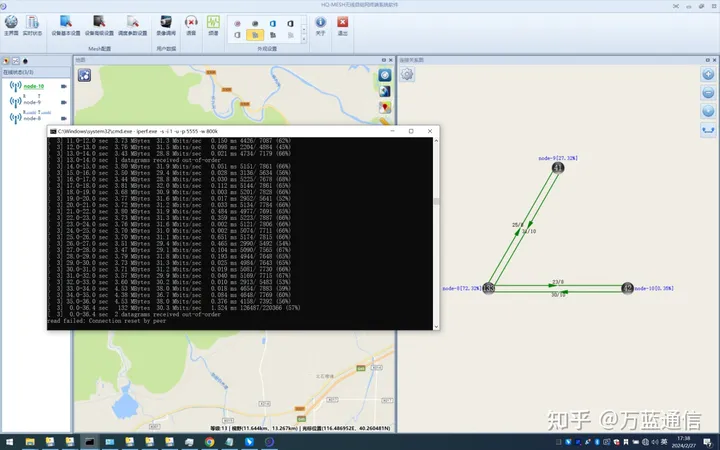720x450 pixels.
Task: Open the 调度参数设置 dispatch parameter settings
Action: [x=132, y=24]
